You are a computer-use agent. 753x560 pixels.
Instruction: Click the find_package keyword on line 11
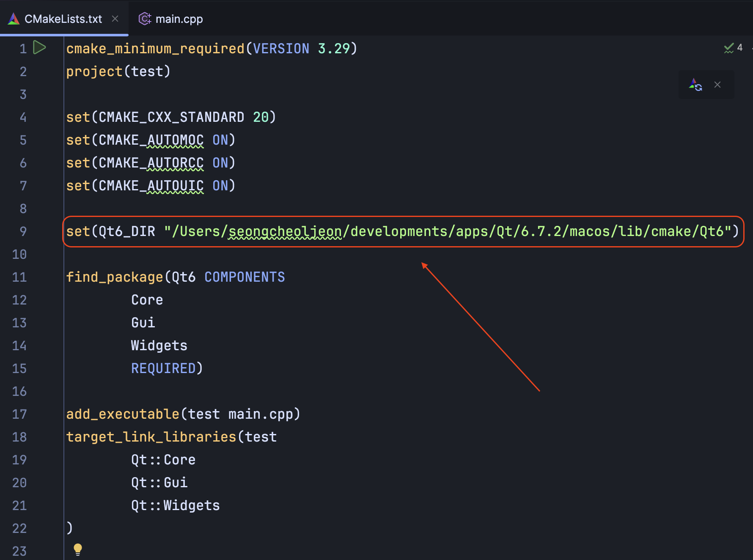[115, 277]
